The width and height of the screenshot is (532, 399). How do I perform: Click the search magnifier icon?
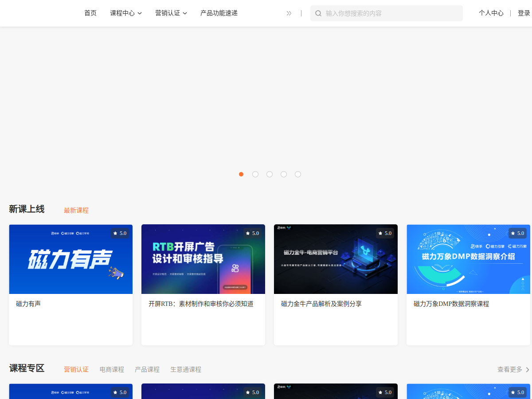[318, 13]
